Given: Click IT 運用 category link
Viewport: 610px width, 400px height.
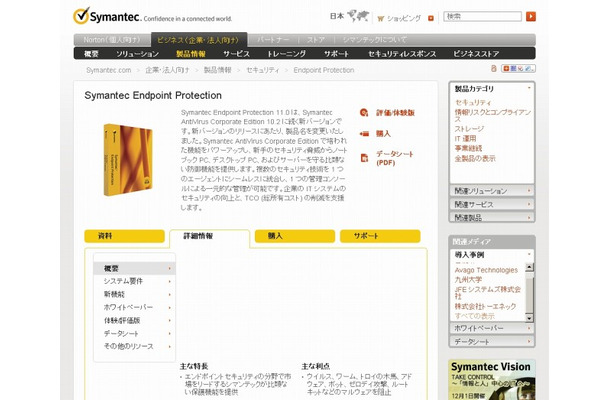Looking at the screenshot, I should [x=466, y=139].
